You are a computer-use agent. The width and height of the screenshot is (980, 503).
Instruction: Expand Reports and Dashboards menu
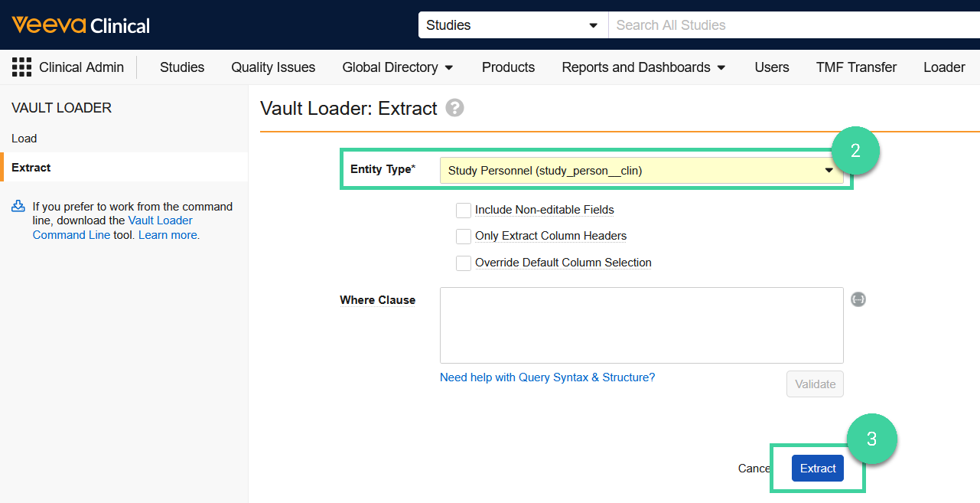click(x=643, y=67)
